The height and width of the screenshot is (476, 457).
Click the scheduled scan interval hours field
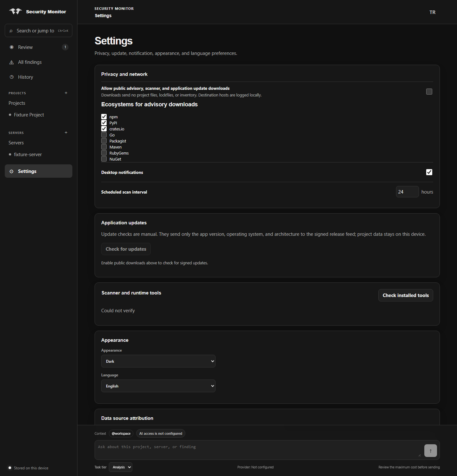coord(407,192)
